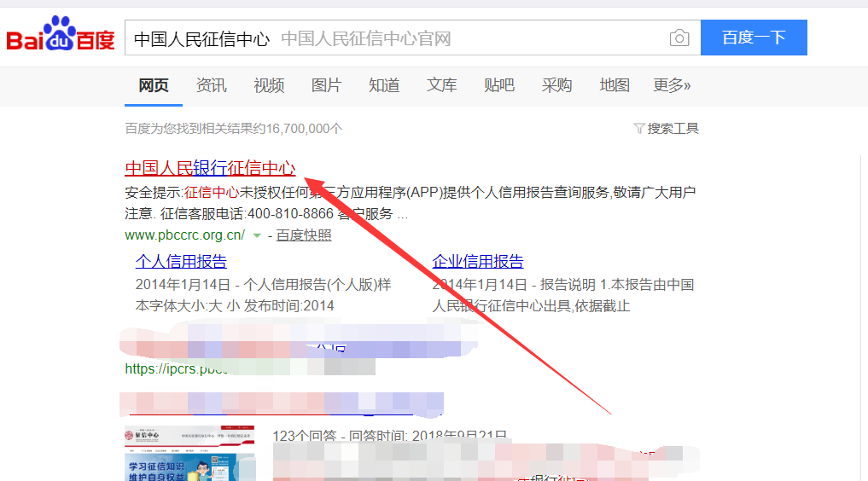Open image search via camera icon
Viewport: 868px width, 481px height.
point(679,38)
